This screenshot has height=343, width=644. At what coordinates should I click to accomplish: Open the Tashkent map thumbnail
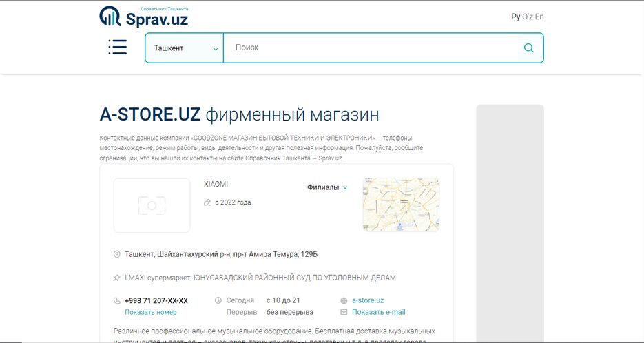pyautogui.click(x=401, y=205)
